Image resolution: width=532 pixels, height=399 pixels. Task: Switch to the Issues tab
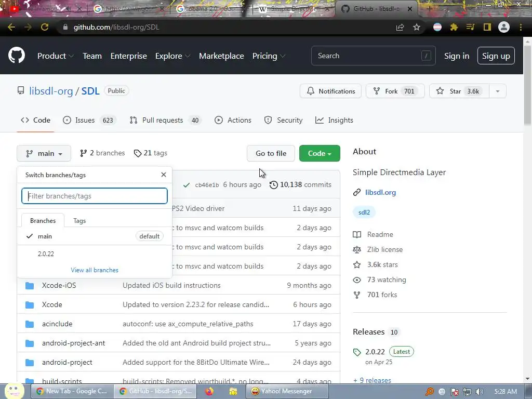(x=89, y=120)
